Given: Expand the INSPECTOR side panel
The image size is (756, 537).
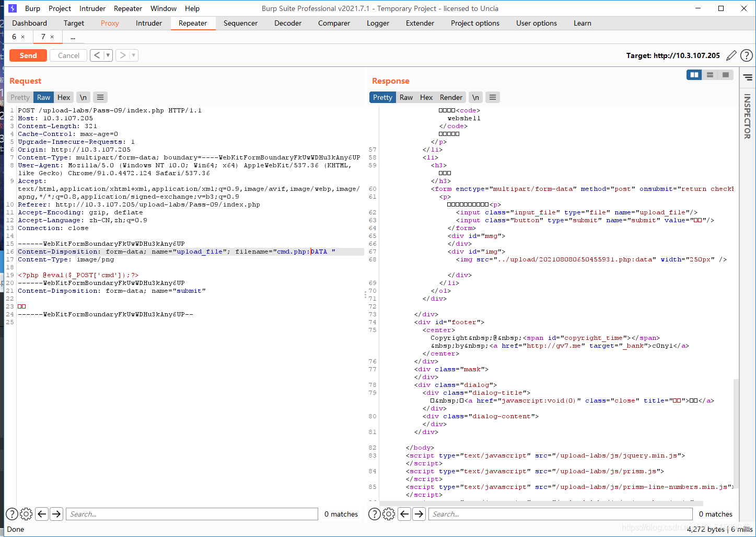Looking at the screenshot, I should click(747, 116).
